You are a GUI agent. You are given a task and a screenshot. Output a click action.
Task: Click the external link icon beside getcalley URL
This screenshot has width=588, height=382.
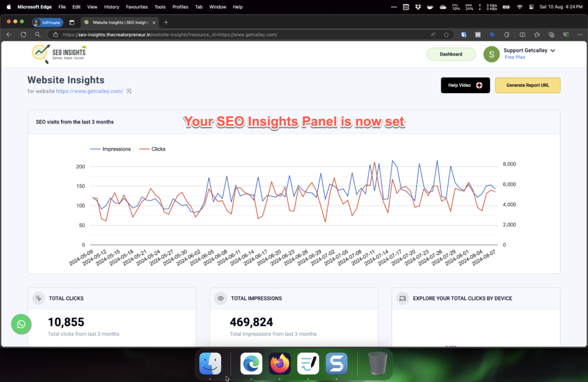[129, 91]
